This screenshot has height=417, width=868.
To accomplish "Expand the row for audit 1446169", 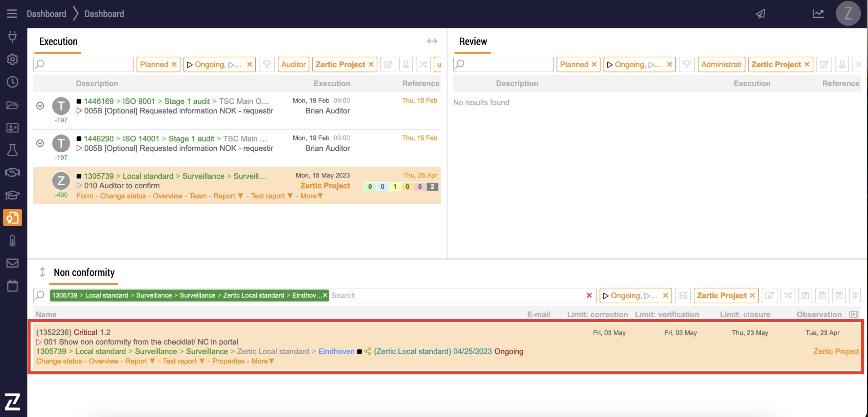I will [40, 106].
